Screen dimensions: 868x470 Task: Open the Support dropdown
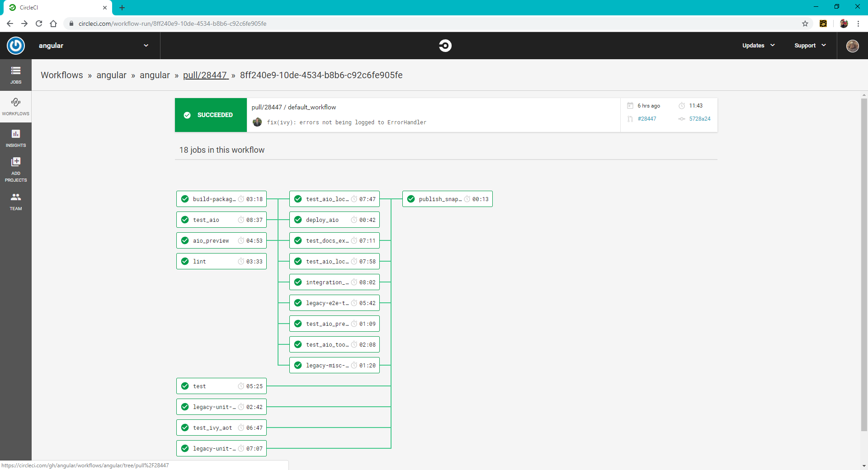[x=810, y=46]
